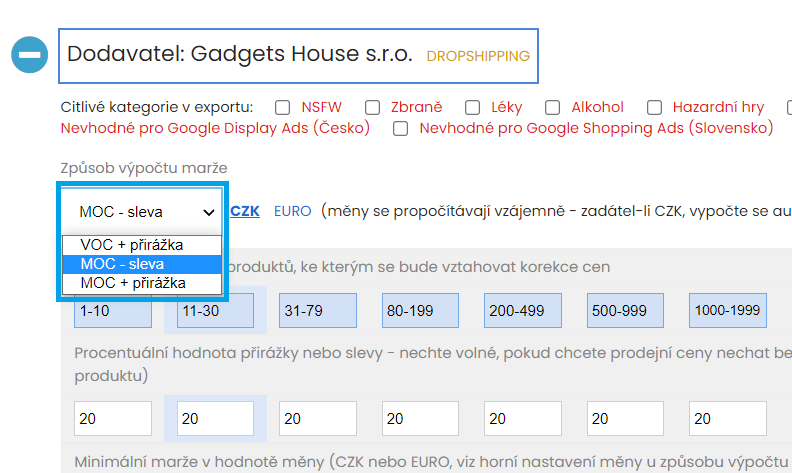Enable the NSFW checkbox
792x473 pixels.
click(283, 108)
